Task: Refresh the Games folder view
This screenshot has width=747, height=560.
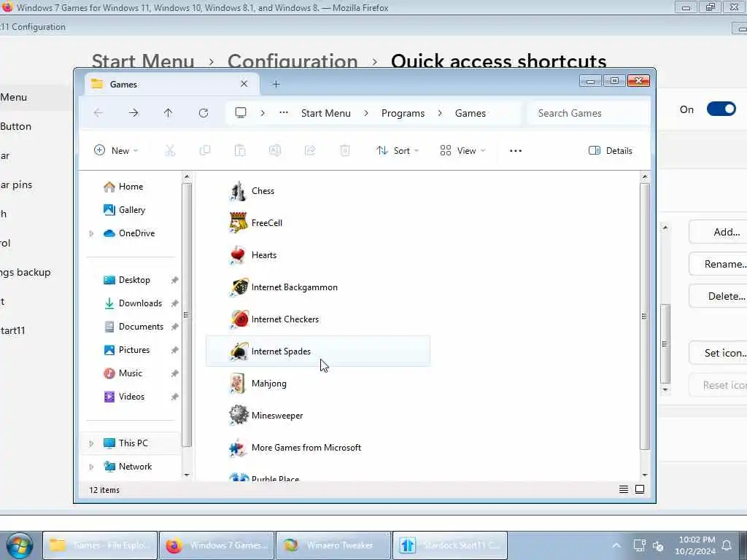Action: click(x=204, y=113)
